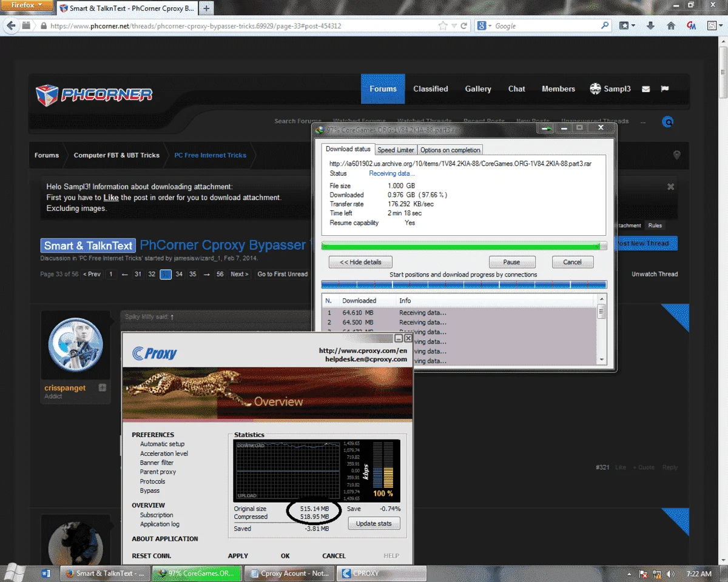The height and width of the screenshot is (582, 728).
Task: Click CANCEL in the CProxy window
Action: point(334,556)
